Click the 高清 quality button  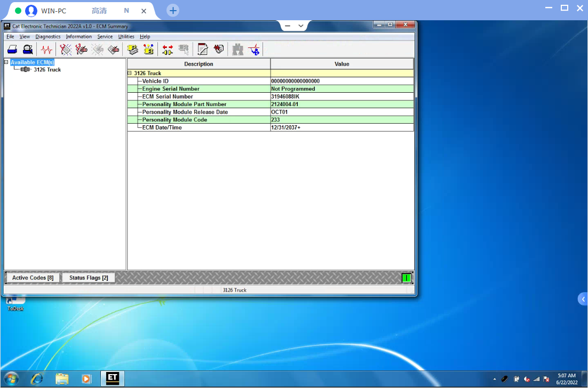click(x=99, y=11)
